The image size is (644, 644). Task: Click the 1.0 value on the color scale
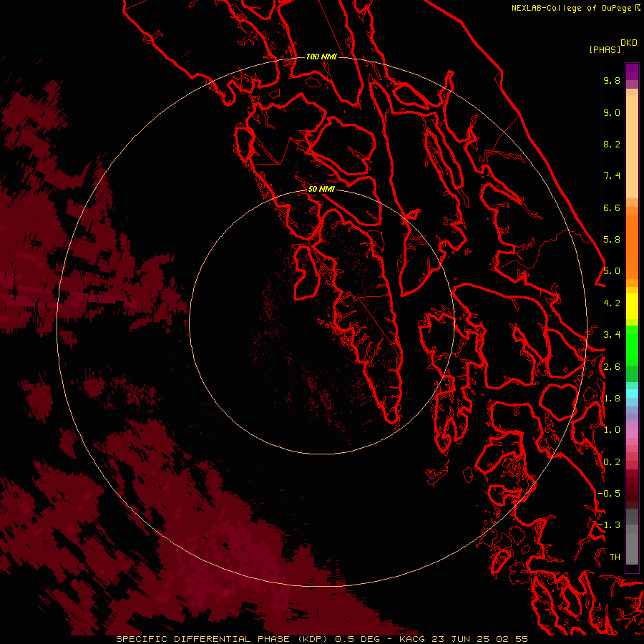[x=612, y=430]
